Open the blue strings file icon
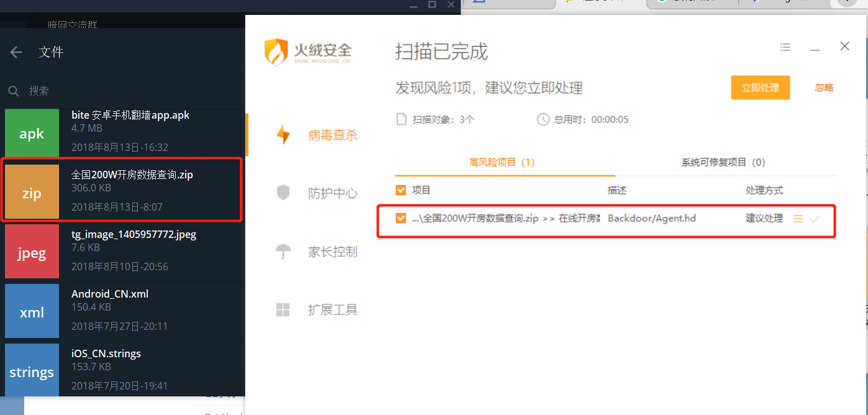This screenshot has height=415, width=868. click(32, 370)
